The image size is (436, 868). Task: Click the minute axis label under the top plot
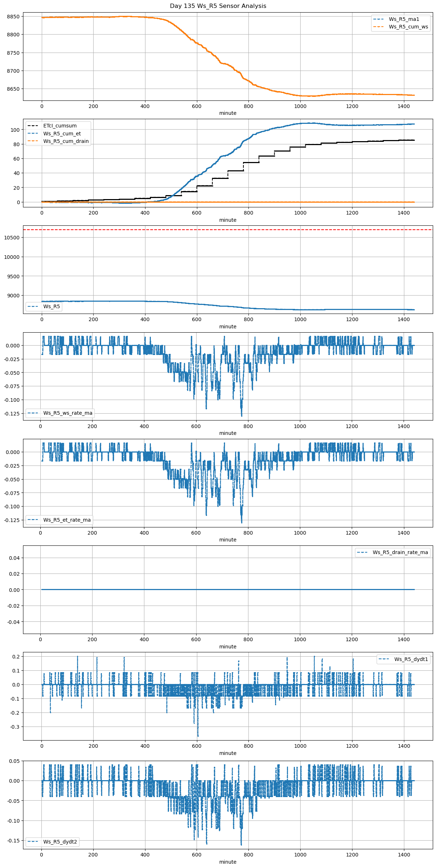tap(228, 113)
